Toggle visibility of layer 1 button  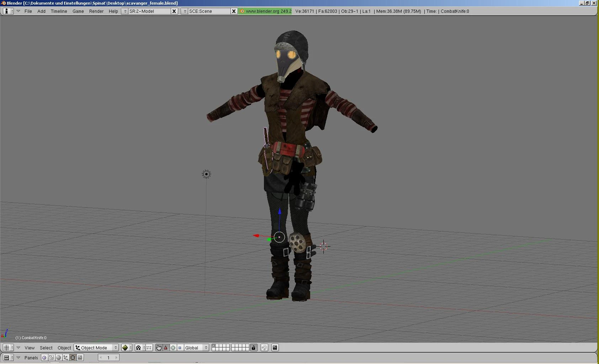(214, 346)
